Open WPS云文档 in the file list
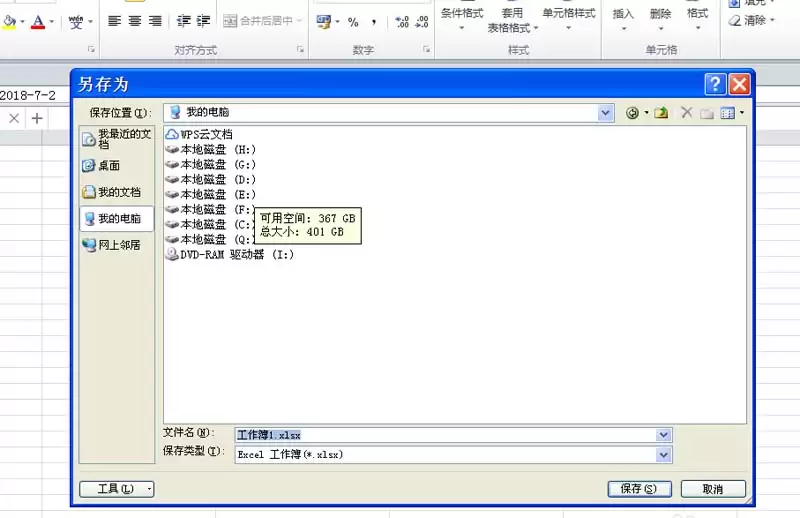800x518 pixels. click(x=199, y=134)
